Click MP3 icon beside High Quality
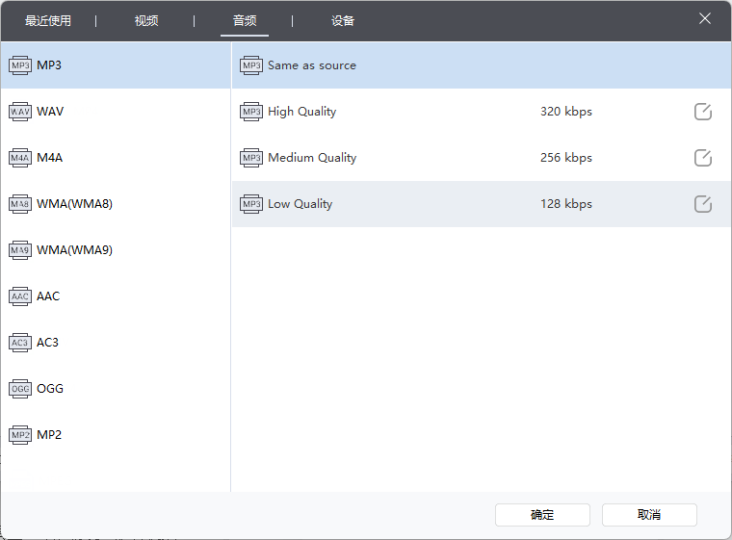This screenshot has width=732, height=540. click(251, 112)
